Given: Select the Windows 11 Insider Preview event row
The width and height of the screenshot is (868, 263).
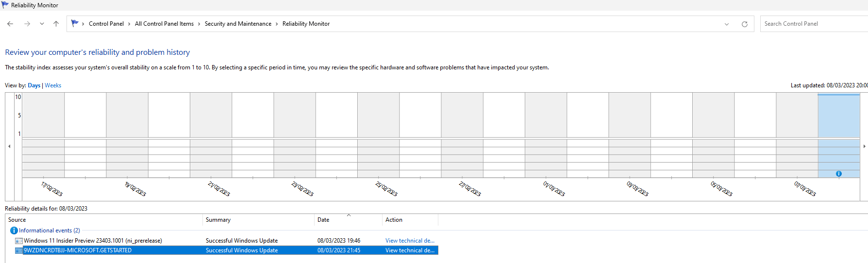Looking at the screenshot, I should (226, 241).
